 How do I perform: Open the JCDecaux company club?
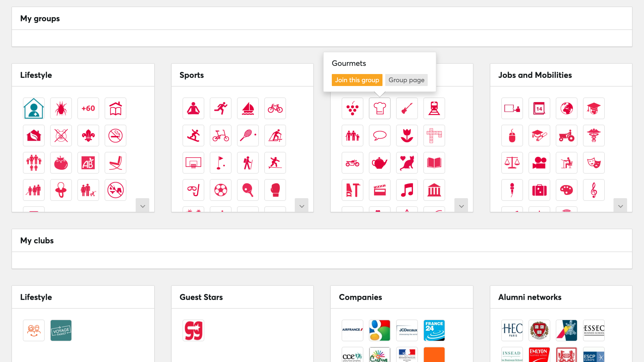click(x=407, y=330)
